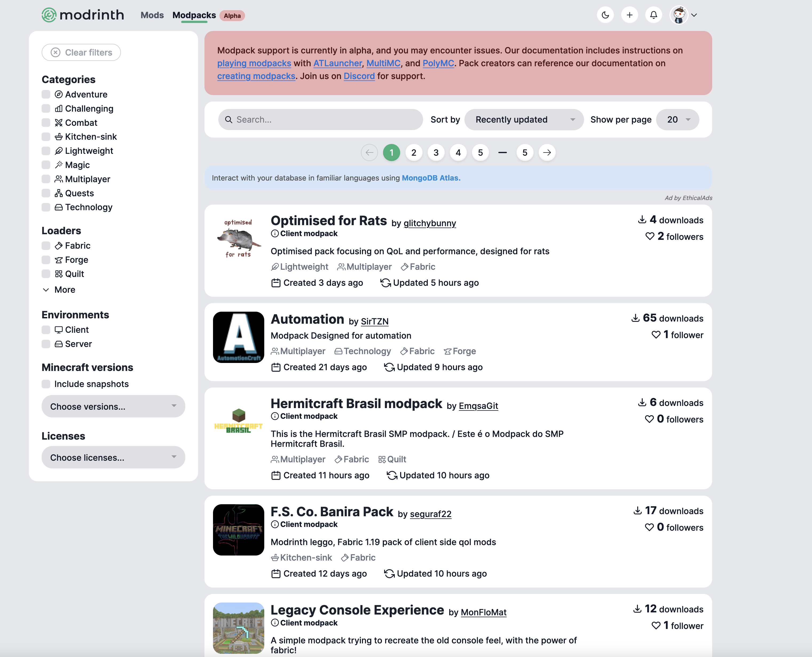Click Automation modpack icon image
The height and width of the screenshot is (657, 812).
[239, 337]
